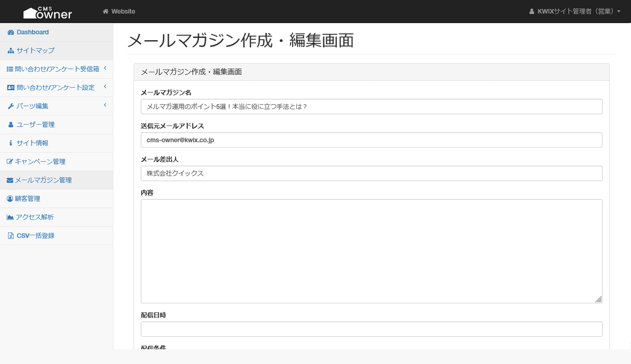The width and height of the screenshot is (631, 364).
Task: Focus the 配信日時 input field
Action: click(x=372, y=329)
